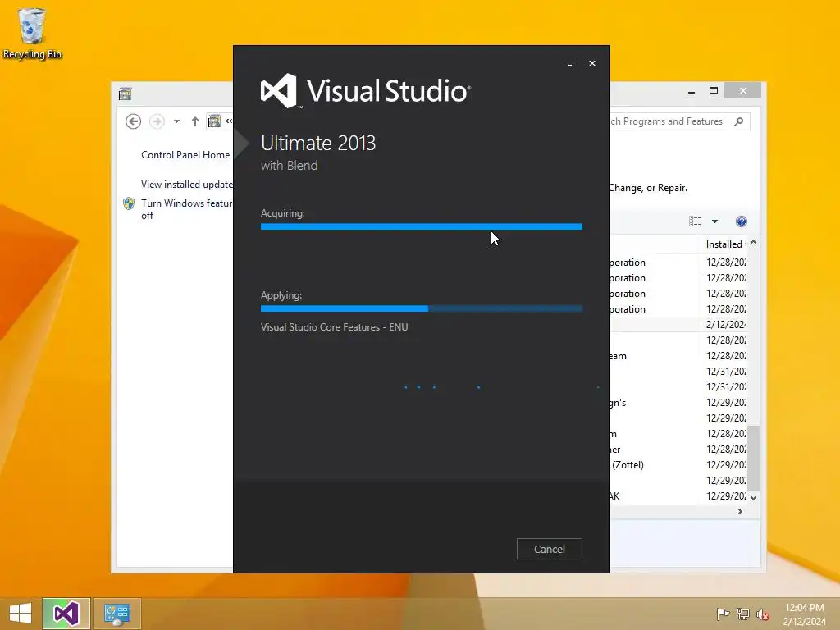Open Control Panel Home link
This screenshot has width=840, height=630.
pyautogui.click(x=185, y=155)
